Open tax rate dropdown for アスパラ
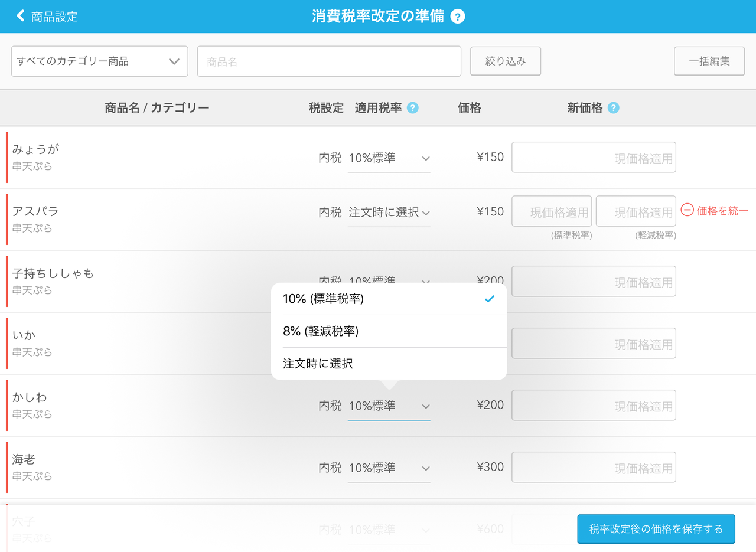 (x=389, y=213)
